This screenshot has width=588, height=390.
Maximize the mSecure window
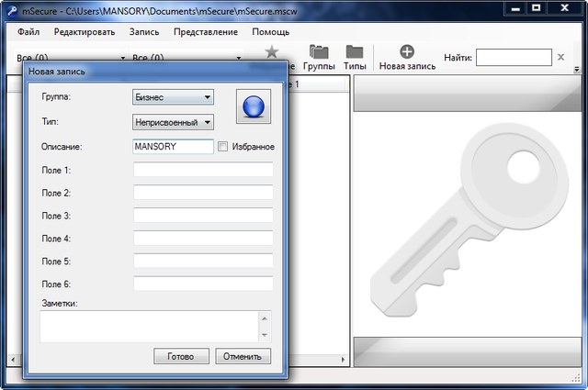click(x=536, y=8)
